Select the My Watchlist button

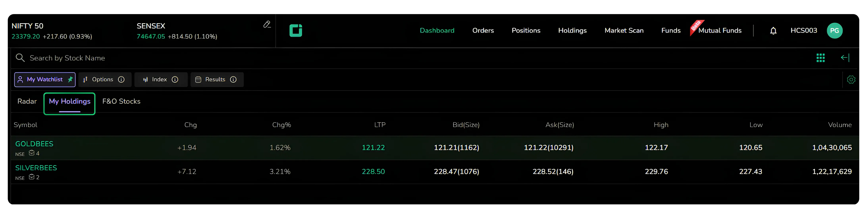click(45, 80)
